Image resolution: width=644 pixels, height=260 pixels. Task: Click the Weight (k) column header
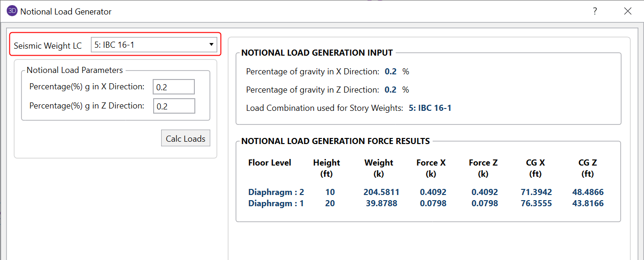378,168
